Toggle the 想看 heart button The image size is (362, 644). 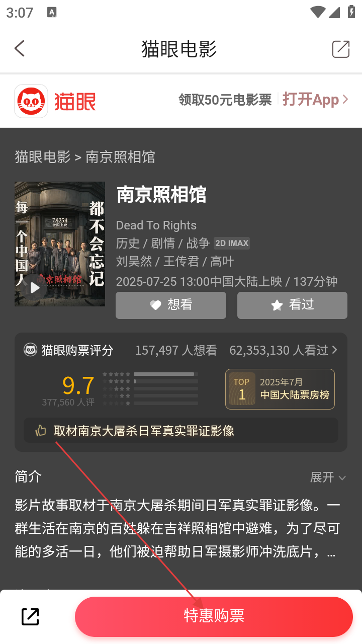(171, 305)
